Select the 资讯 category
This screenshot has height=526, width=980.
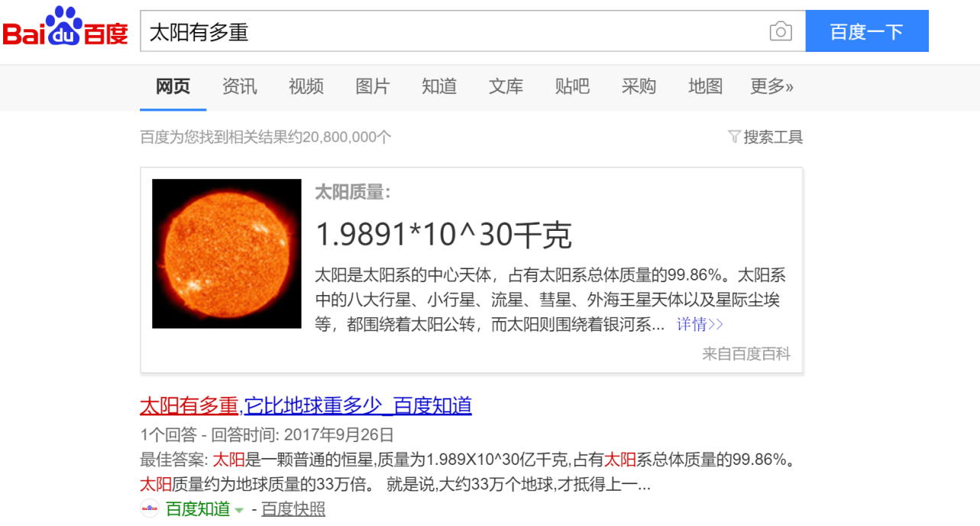239,86
